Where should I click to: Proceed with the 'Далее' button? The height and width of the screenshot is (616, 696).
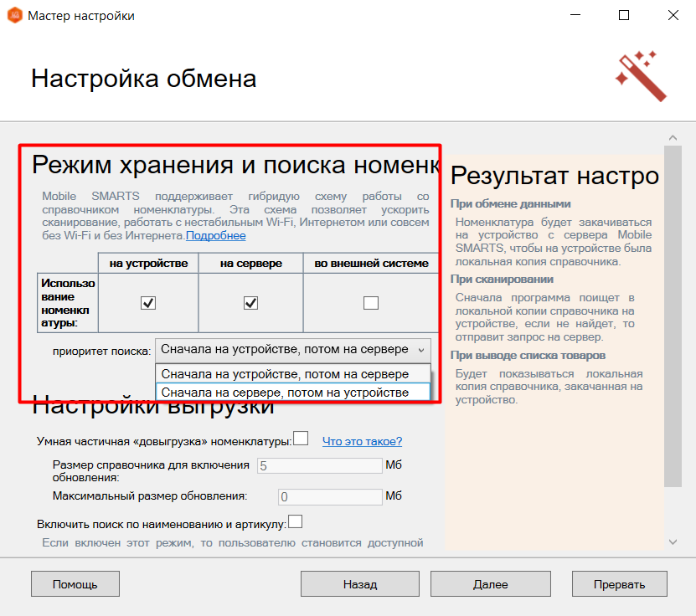coord(491,584)
